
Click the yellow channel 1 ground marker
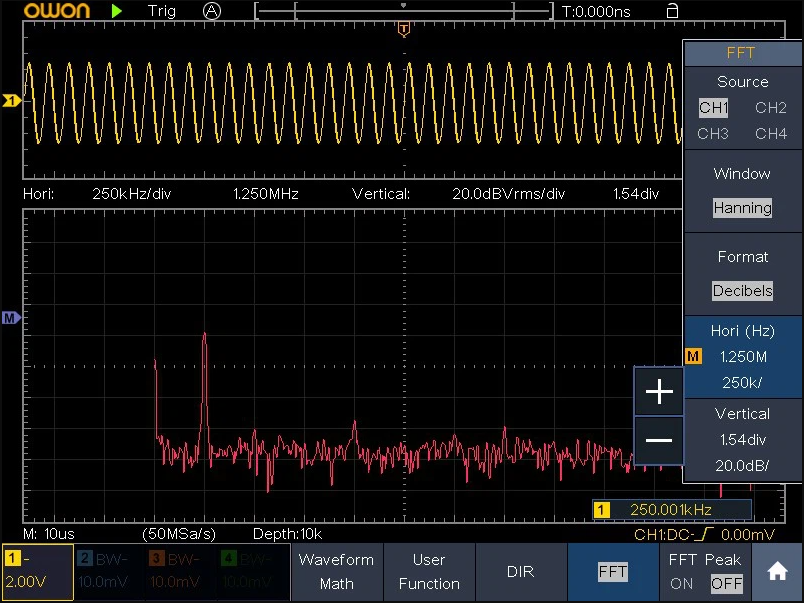[11, 101]
